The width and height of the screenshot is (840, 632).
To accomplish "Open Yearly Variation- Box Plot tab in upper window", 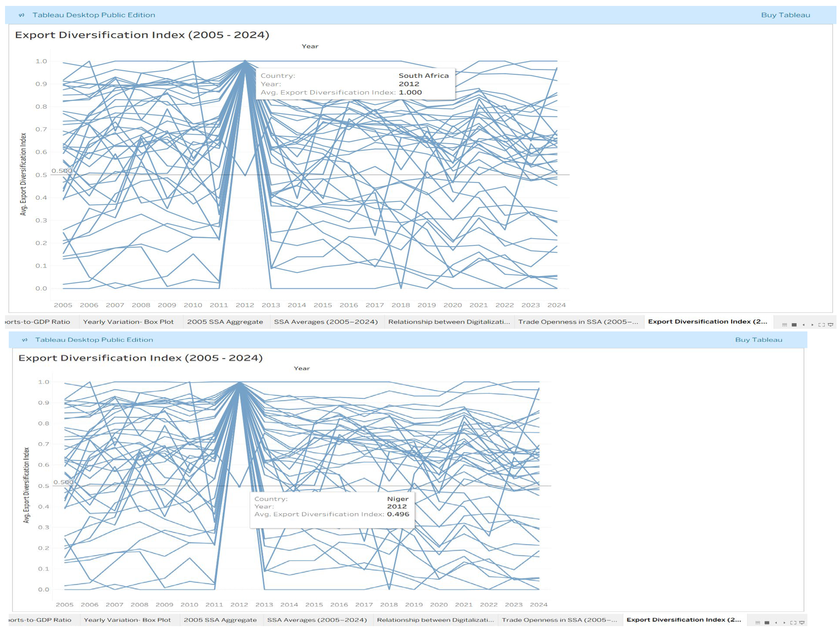I will pyautogui.click(x=128, y=322).
